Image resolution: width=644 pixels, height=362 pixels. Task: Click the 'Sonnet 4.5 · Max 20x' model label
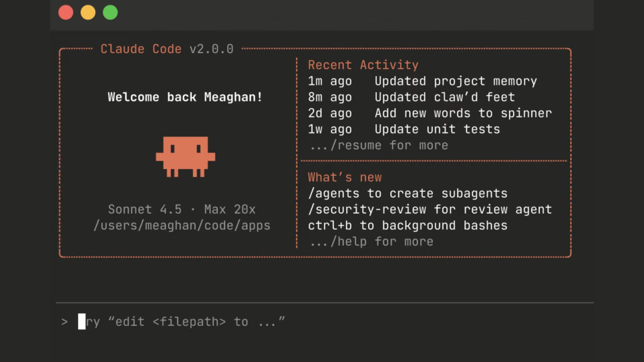click(181, 209)
